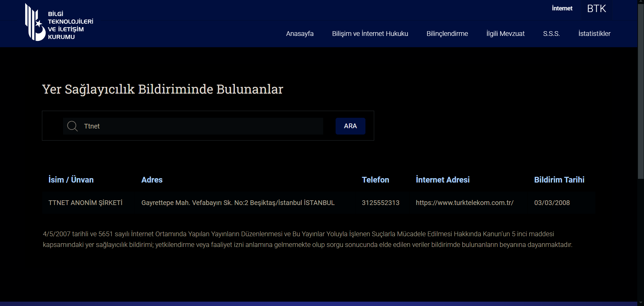This screenshot has width=644, height=306.
Task: Open İstatistikler menu item
Action: pos(594,34)
